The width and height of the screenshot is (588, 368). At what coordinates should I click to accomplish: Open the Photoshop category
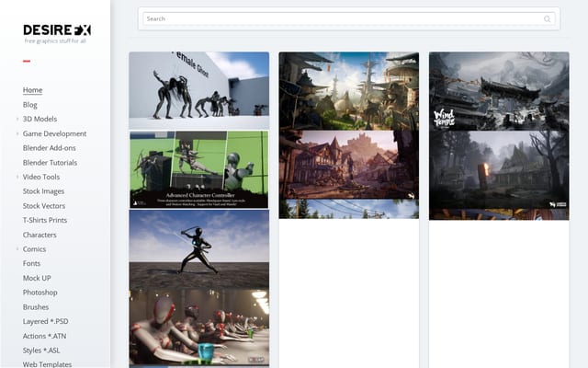pyautogui.click(x=40, y=293)
